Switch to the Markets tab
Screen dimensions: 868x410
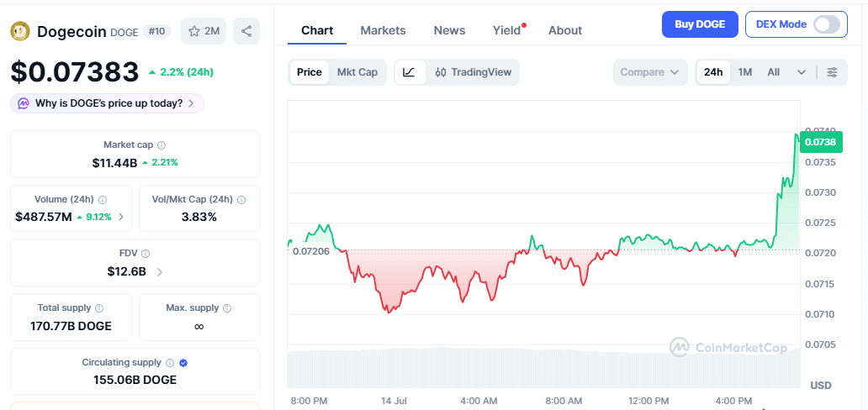pos(383,30)
